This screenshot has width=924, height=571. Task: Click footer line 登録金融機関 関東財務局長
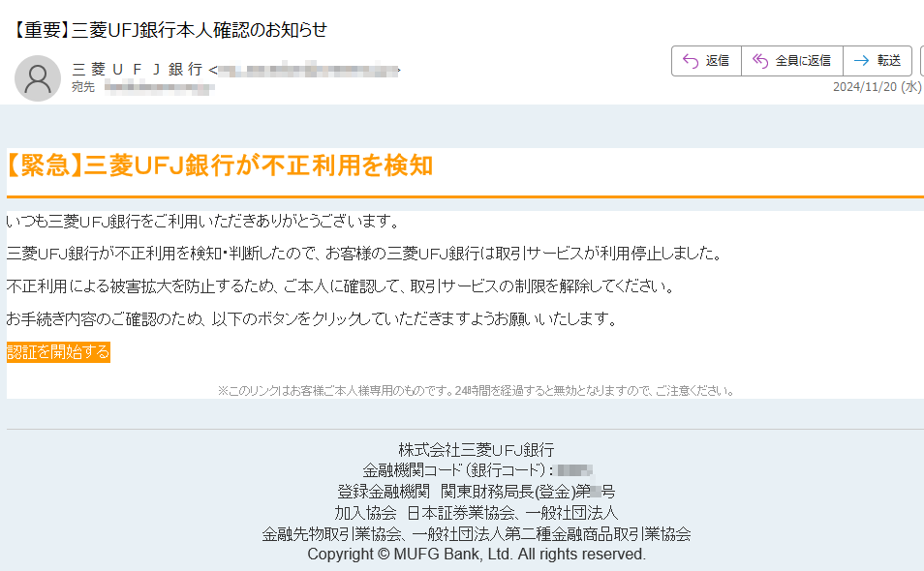click(x=477, y=492)
